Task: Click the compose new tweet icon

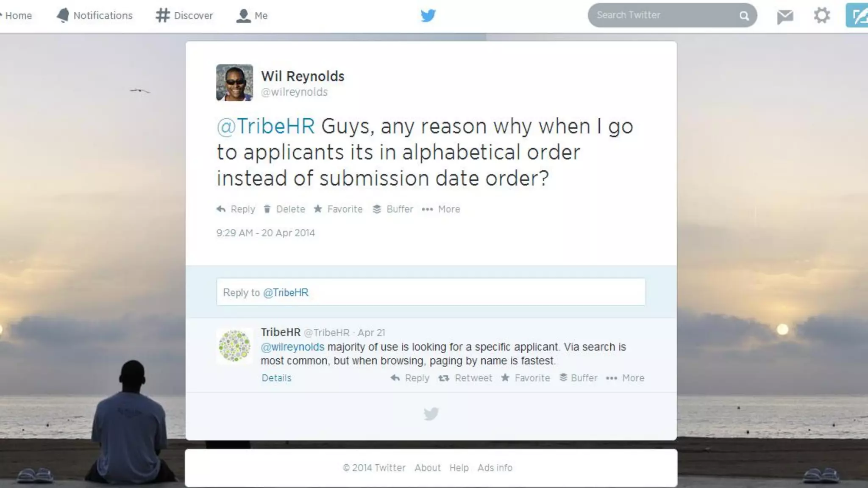Action: pos(857,15)
